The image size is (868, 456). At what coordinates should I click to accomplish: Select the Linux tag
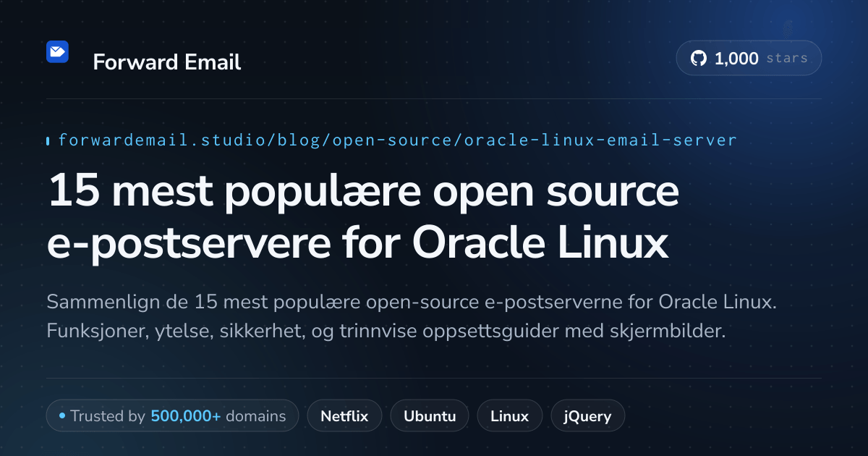pos(509,416)
